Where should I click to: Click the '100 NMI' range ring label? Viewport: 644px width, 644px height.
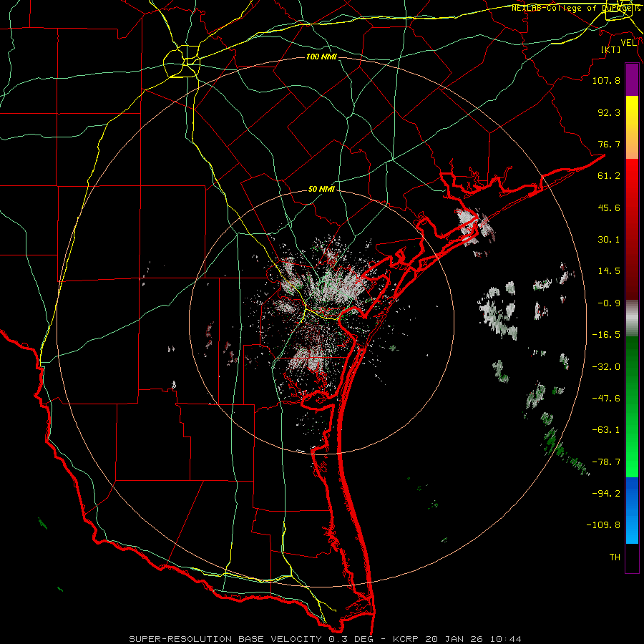(x=321, y=57)
